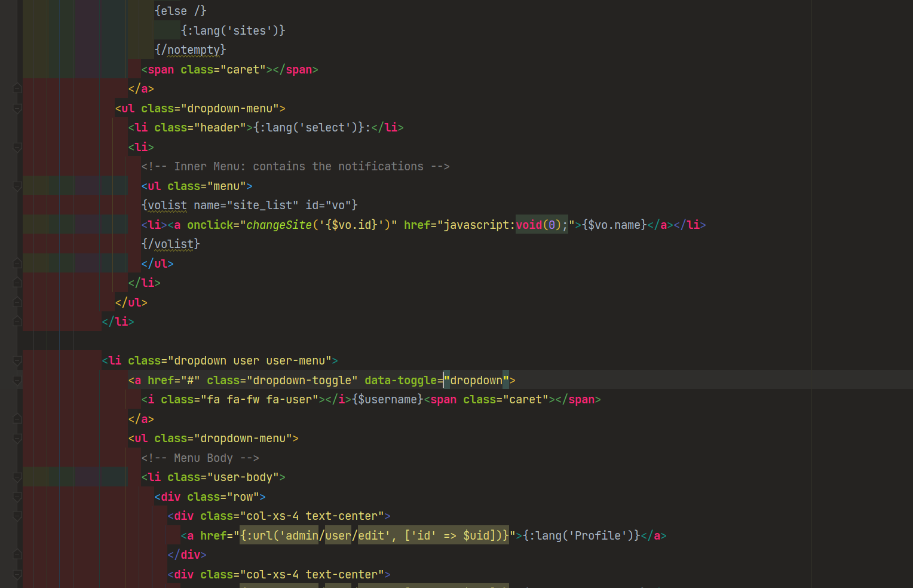The height and width of the screenshot is (588, 913).
Task: Click {:lang('select')} in the header li
Action: (x=309, y=127)
